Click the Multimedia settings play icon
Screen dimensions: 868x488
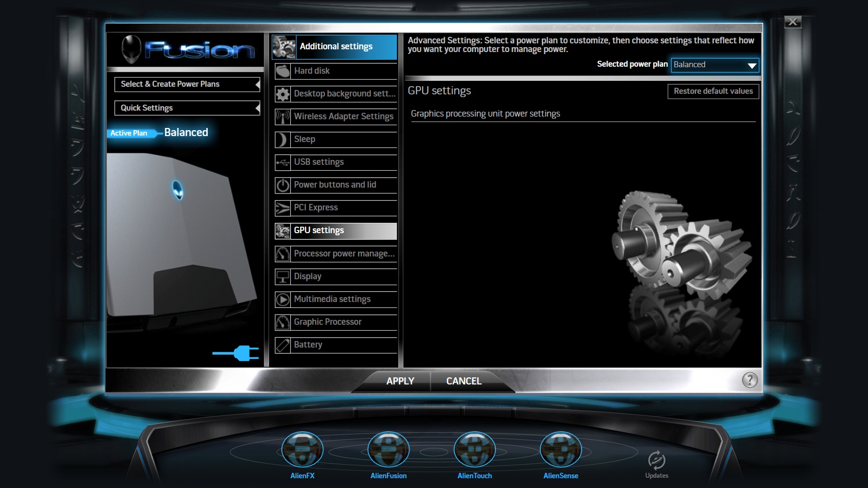click(283, 299)
